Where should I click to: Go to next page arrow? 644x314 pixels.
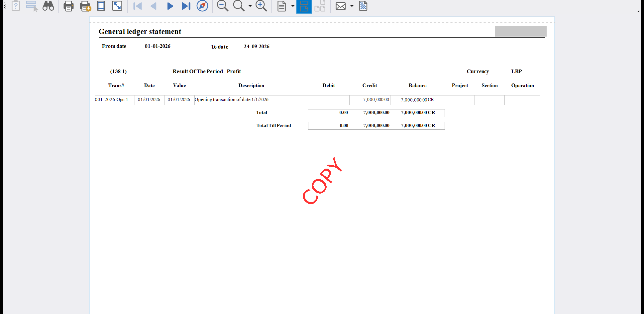(170, 6)
